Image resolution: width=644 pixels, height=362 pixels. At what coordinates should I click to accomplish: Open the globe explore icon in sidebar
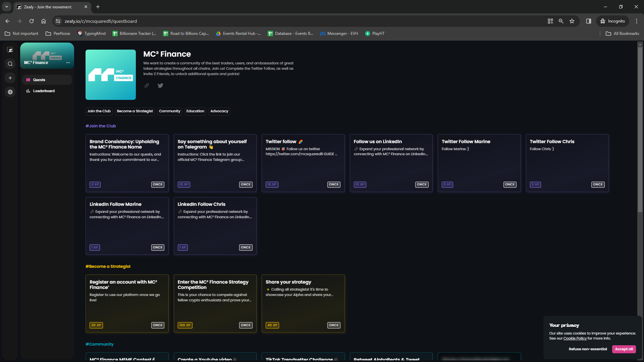click(x=10, y=92)
